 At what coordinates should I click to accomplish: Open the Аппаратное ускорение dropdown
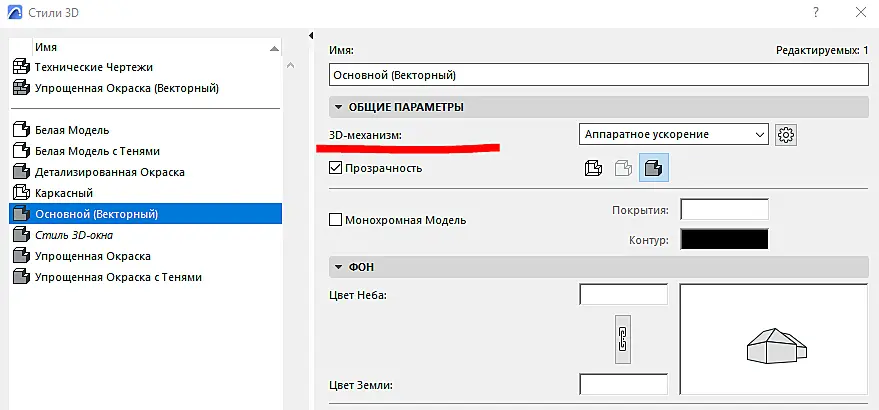click(675, 135)
